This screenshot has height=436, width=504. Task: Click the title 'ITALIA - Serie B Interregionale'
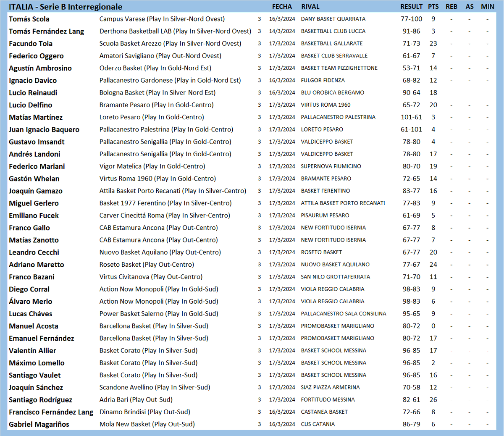[66, 7]
